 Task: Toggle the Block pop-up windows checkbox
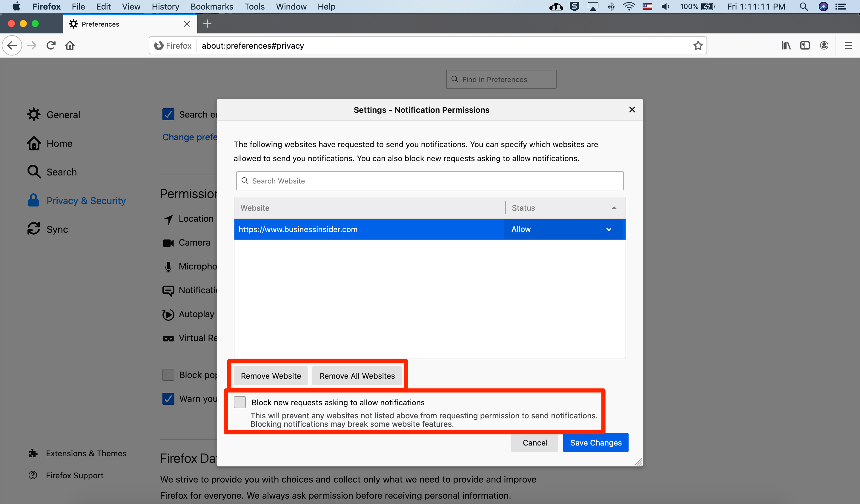tap(168, 375)
